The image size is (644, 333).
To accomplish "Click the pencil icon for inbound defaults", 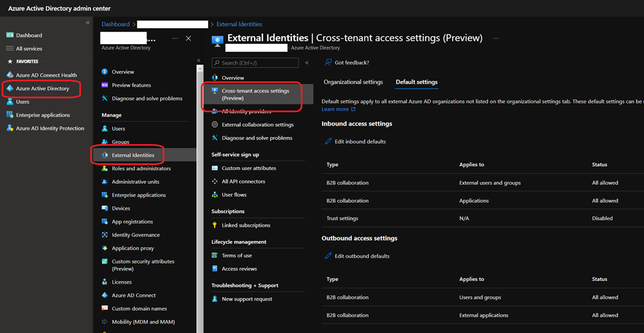I will [x=328, y=142].
